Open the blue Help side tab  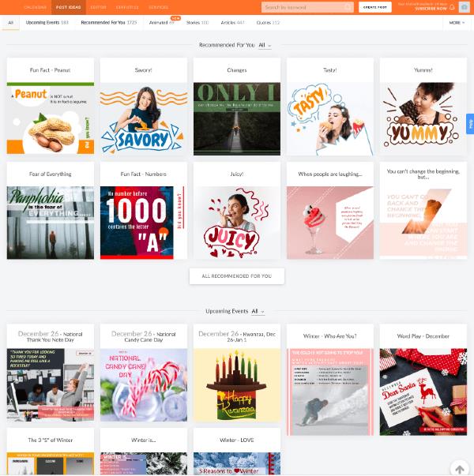click(x=471, y=124)
